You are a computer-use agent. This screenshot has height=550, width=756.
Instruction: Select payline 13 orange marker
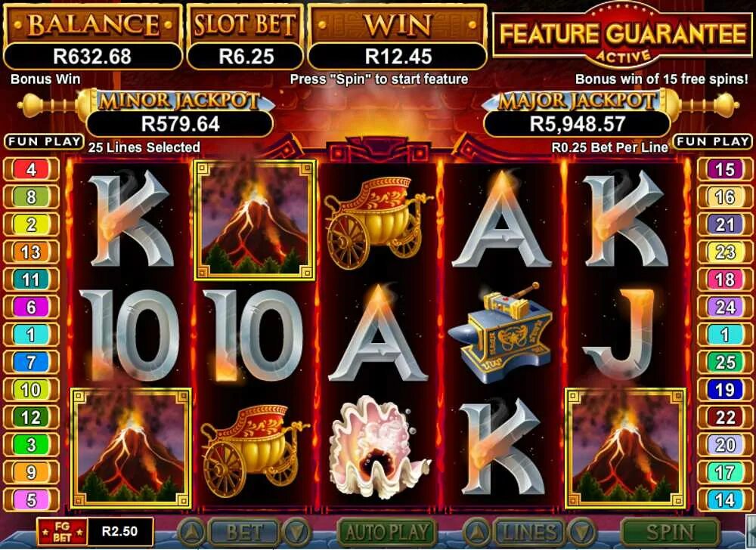pyautogui.click(x=31, y=252)
